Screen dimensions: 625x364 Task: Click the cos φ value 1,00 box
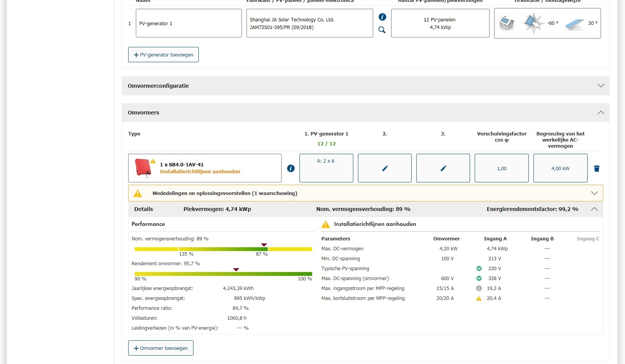(x=502, y=168)
